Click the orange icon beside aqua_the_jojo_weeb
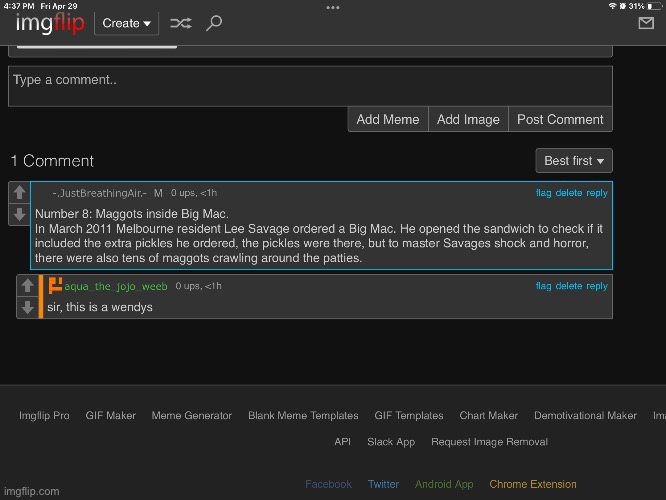The height and width of the screenshot is (500, 666). click(55, 285)
